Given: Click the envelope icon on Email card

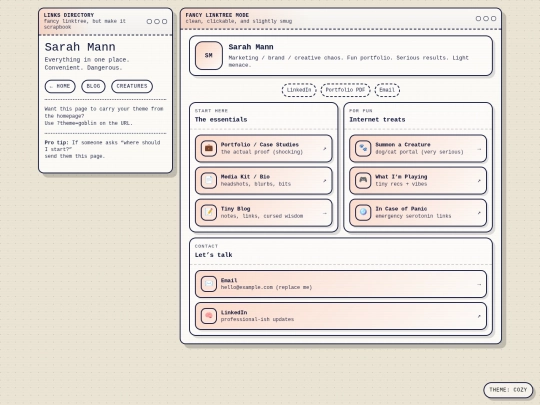Looking at the screenshot, I should [209, 284].
